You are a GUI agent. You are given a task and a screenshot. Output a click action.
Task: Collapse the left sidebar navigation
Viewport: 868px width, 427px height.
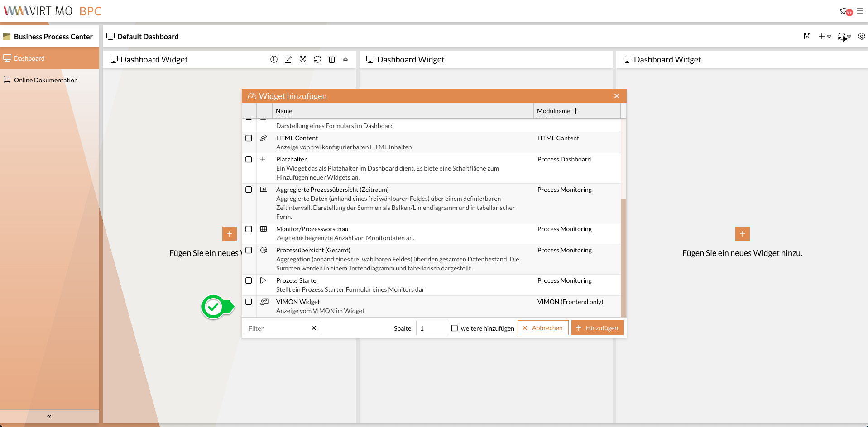(x=49, y=416)
